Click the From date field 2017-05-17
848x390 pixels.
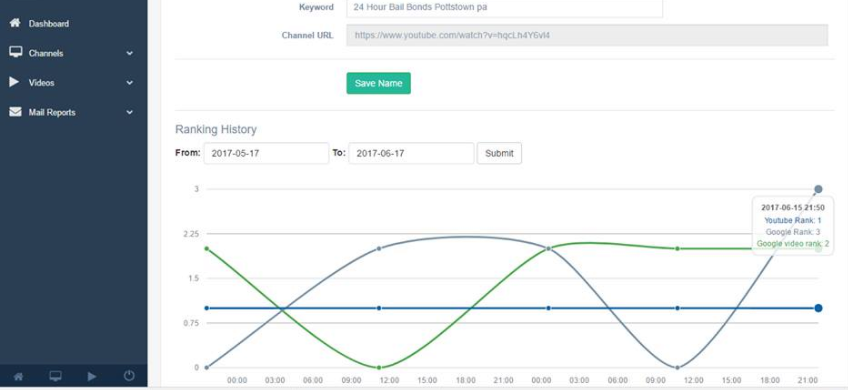pyautogui.click(x=266, y=153)
